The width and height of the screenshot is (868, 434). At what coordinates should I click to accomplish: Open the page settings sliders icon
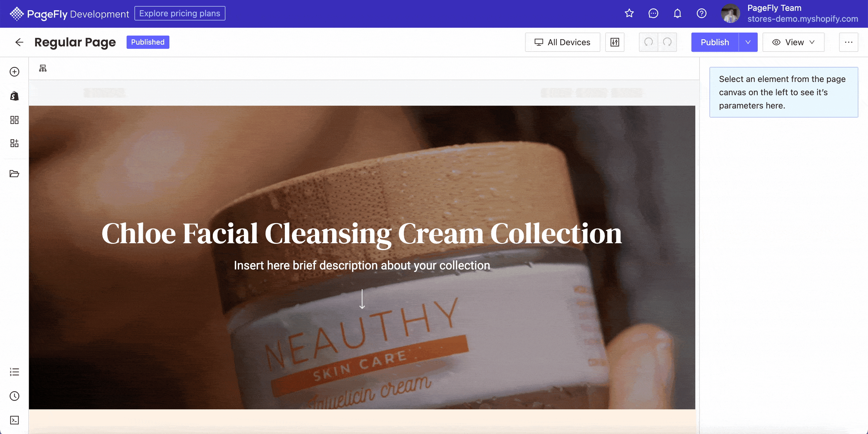click(x=615, y=42)
